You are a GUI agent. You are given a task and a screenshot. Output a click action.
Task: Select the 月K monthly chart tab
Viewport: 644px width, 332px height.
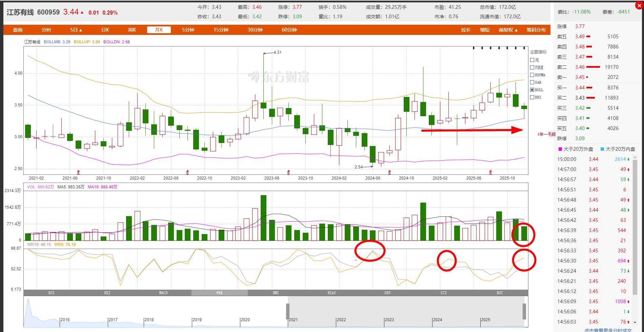point(159,30)
